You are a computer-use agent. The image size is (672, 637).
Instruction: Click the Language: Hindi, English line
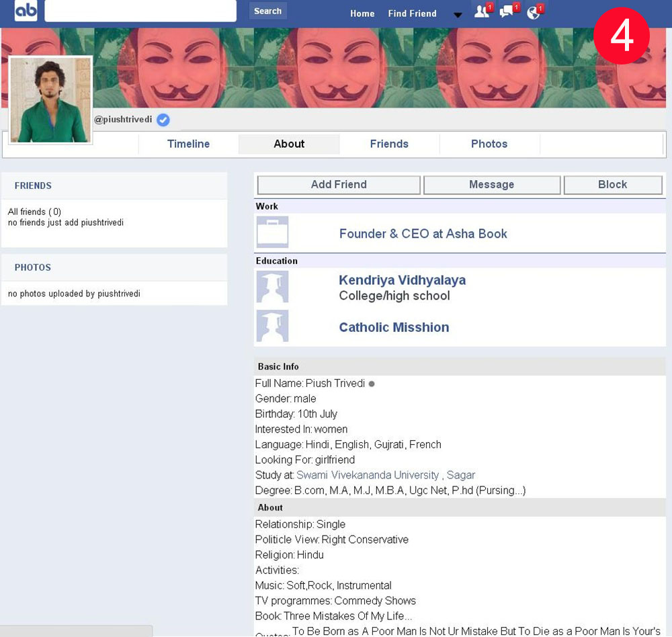point(348,445)
